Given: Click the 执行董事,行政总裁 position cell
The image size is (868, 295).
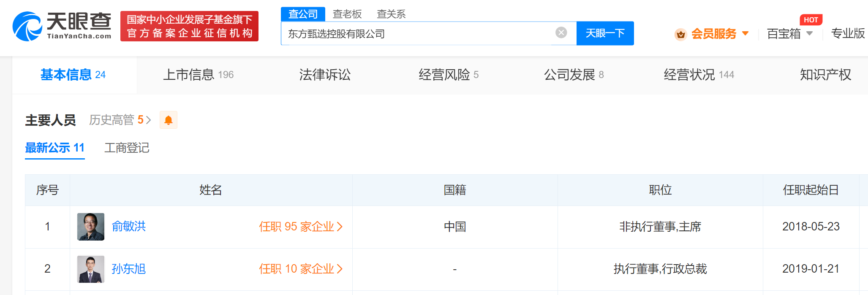Looking at the screenshot, I should point(660,269).
